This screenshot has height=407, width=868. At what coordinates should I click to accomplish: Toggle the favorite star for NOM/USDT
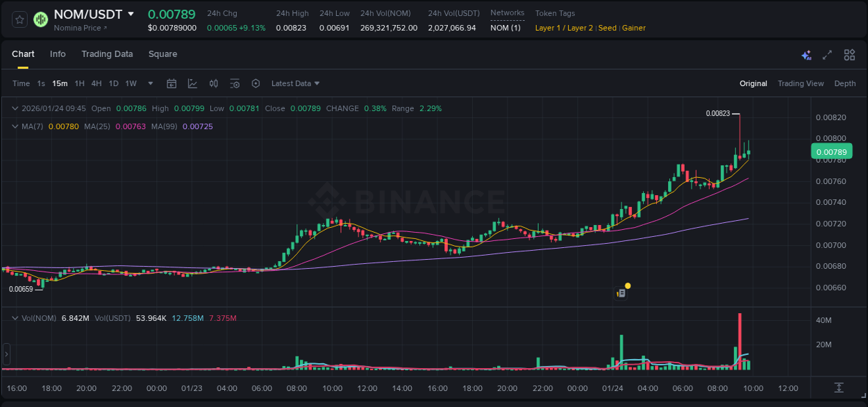19,19
